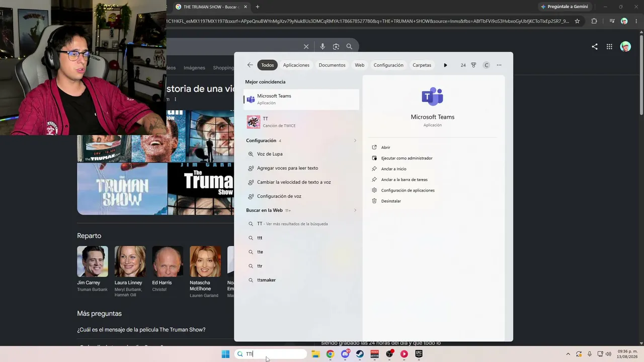Screen dimensions: 644x362
Task: Open Cambiar la velocidad de texto a voz
Action: [301, 182]
